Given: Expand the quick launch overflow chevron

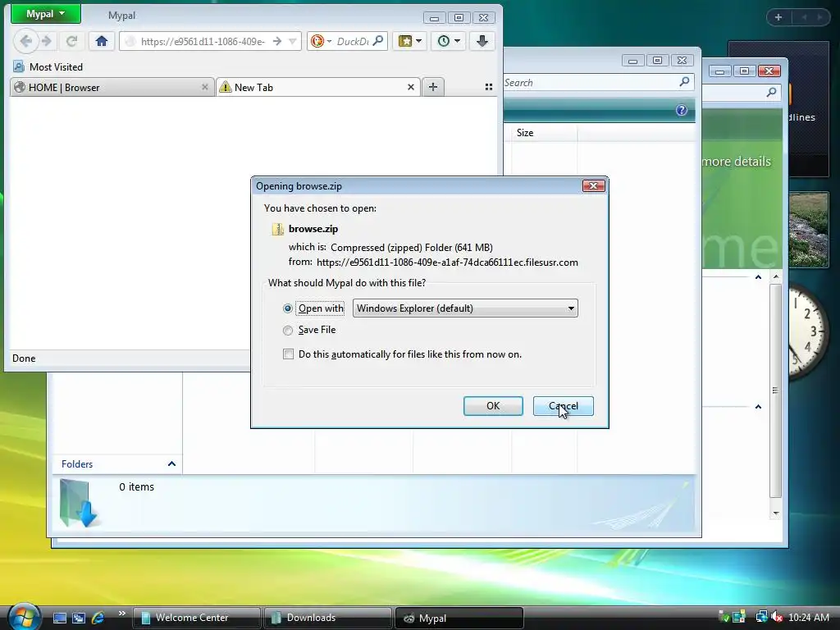Looking at the screenshot, I should pos(121,614).
